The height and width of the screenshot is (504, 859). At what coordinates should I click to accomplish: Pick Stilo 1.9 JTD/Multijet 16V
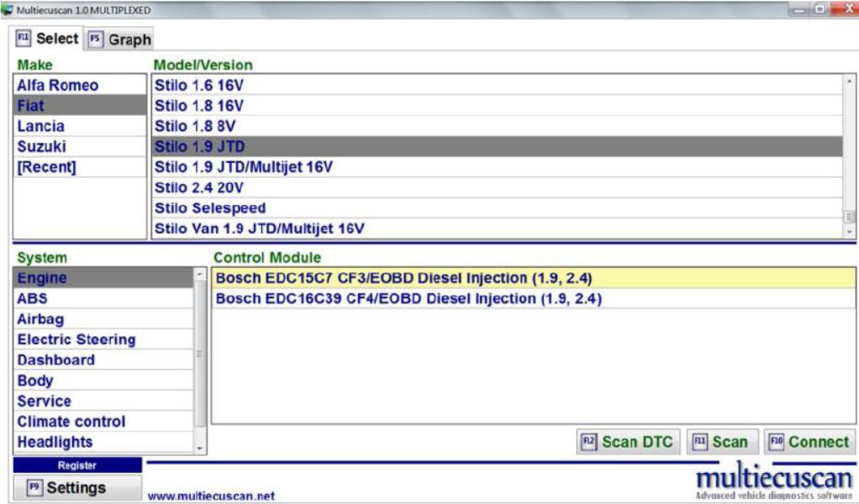(498, 167)
